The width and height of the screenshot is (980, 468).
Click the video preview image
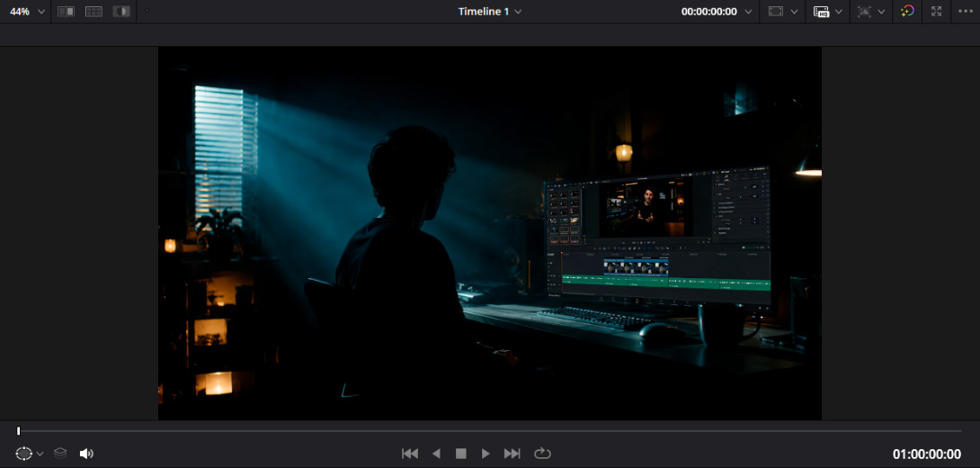[x=490, y=233]
